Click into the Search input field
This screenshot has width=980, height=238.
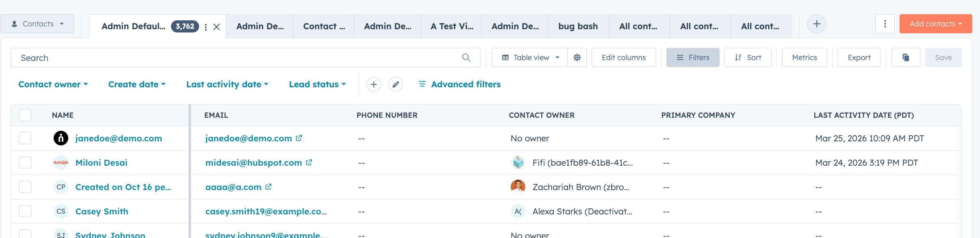pos(236,58)
